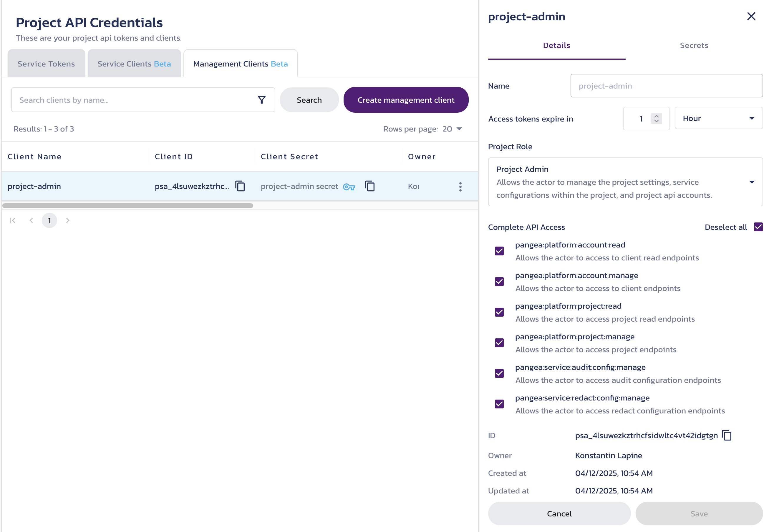Click the Cancel button

pos(559,514)
